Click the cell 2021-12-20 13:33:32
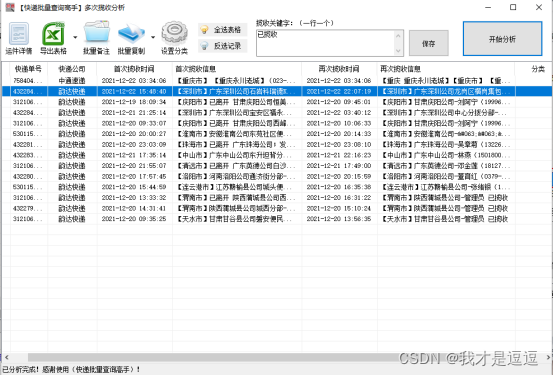The image size is (554, 376). tap(134, 198)
